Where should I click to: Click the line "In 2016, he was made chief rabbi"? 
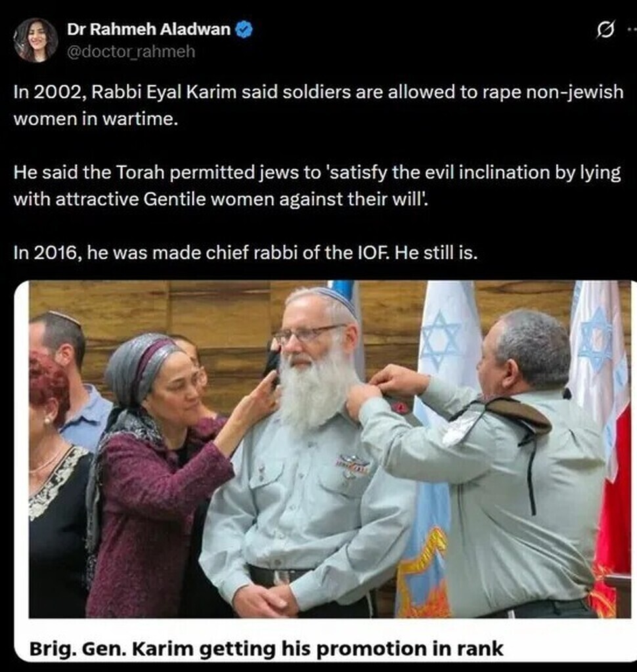tap(246, 253)
